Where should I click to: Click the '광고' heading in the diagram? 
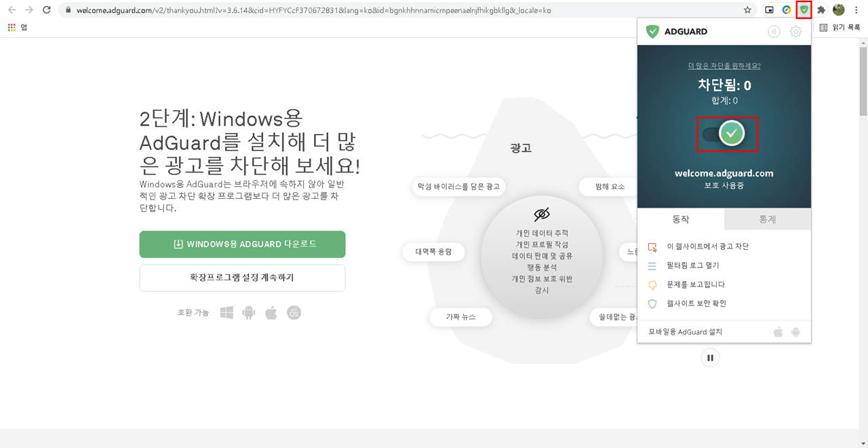(521, 148)
